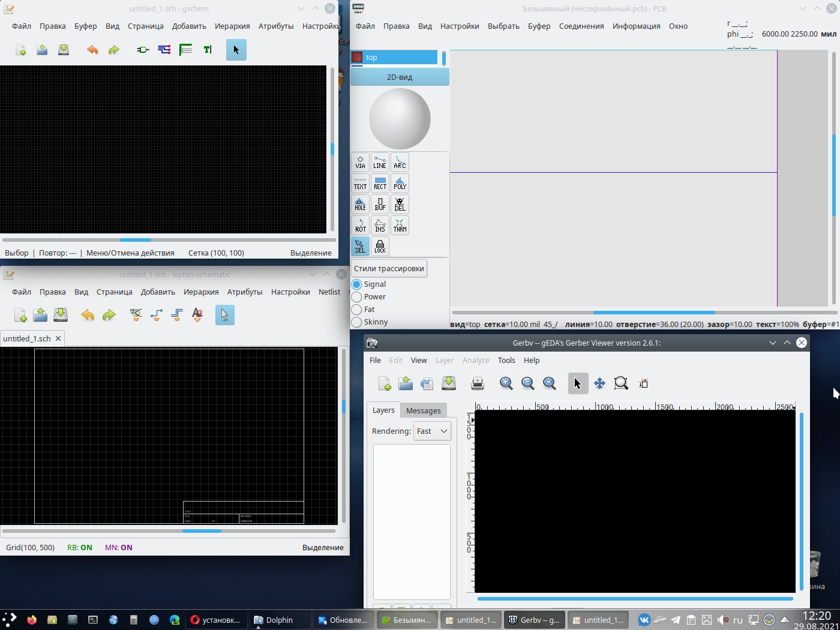Click Undo icon in gschem toolbar
840x630 pixels.
(x=92, y=50)
